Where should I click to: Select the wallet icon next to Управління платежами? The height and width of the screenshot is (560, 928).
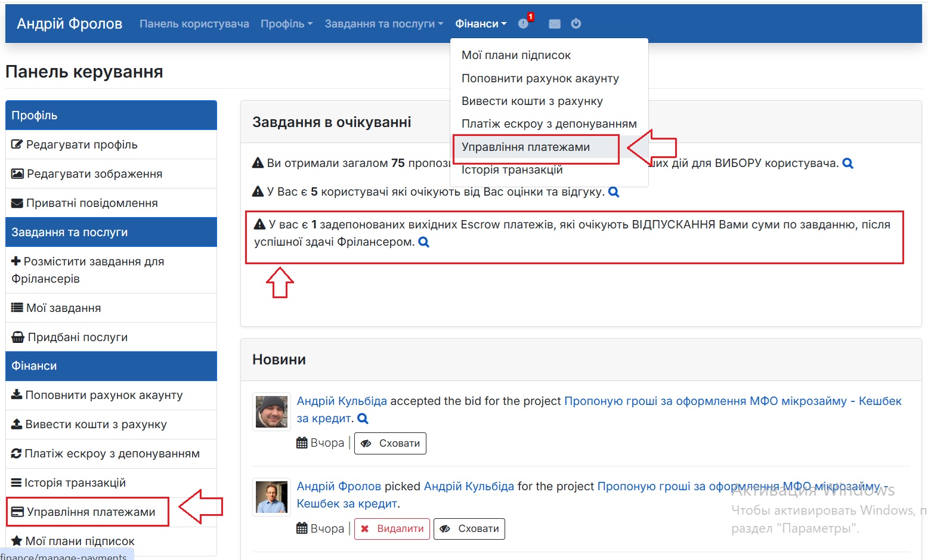[x=16, y=511]
